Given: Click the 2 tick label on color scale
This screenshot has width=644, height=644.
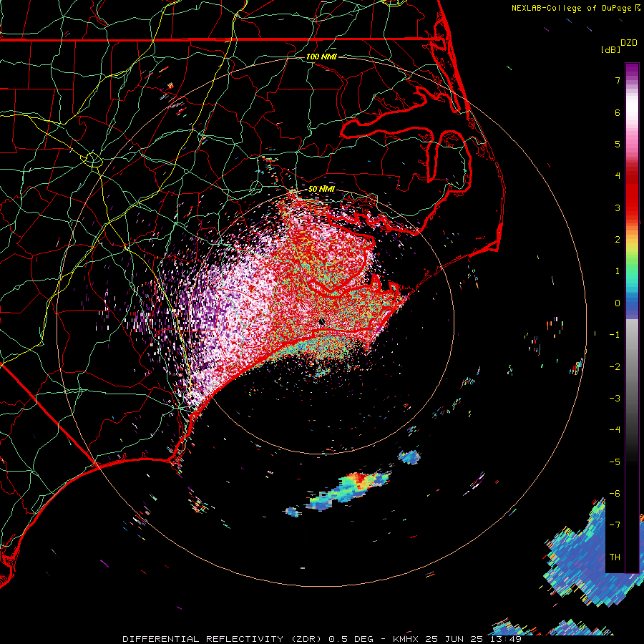Looking at the screenshot, I should tap(618, 240).
